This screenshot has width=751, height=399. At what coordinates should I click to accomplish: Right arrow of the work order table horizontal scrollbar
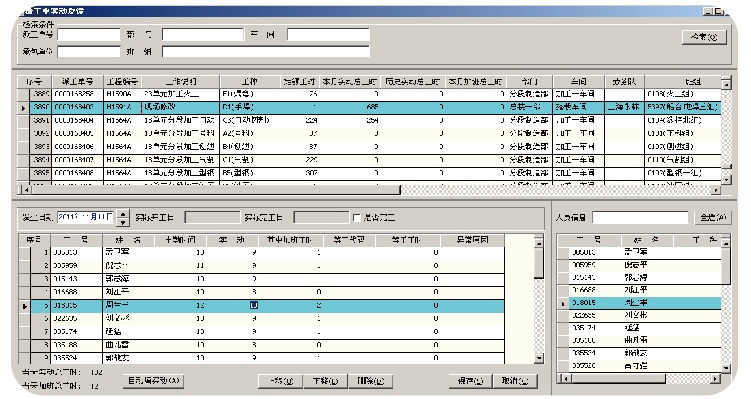(716, 190)
